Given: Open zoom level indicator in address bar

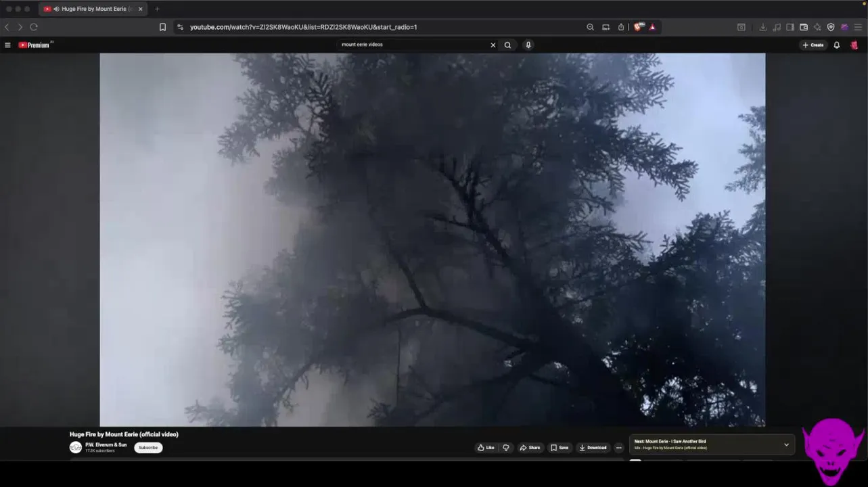Looking at the screenshot, I should click(590, 27).
